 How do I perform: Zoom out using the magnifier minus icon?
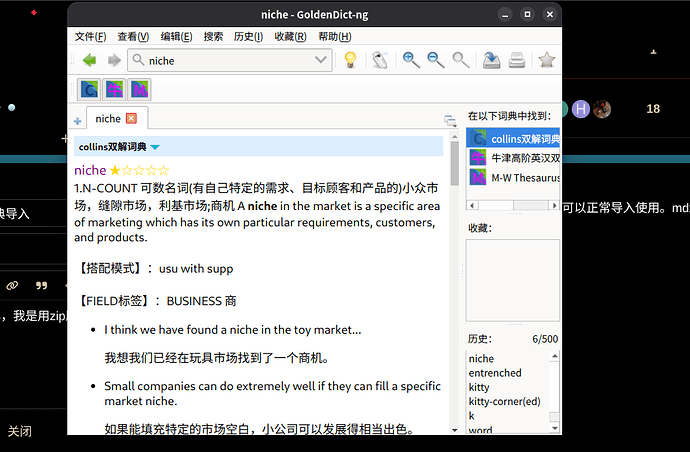pyautogui.click(x=436, y=60)
